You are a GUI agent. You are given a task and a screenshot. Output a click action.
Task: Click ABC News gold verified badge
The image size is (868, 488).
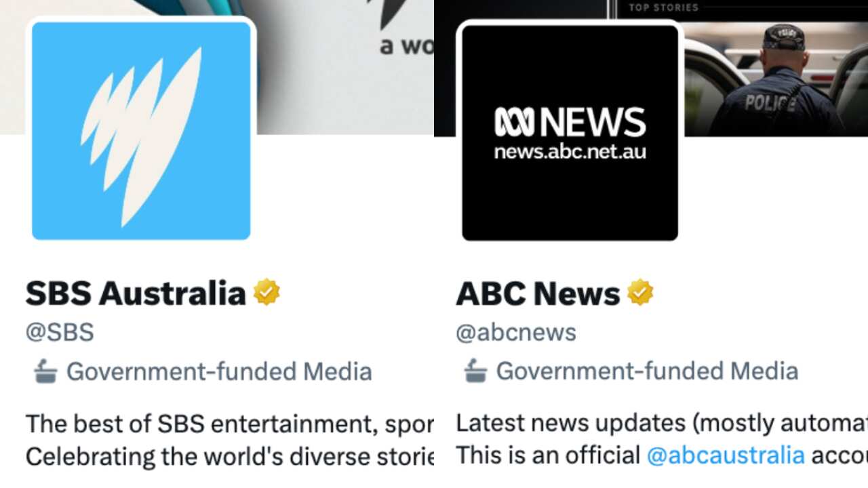click(639, 293)
